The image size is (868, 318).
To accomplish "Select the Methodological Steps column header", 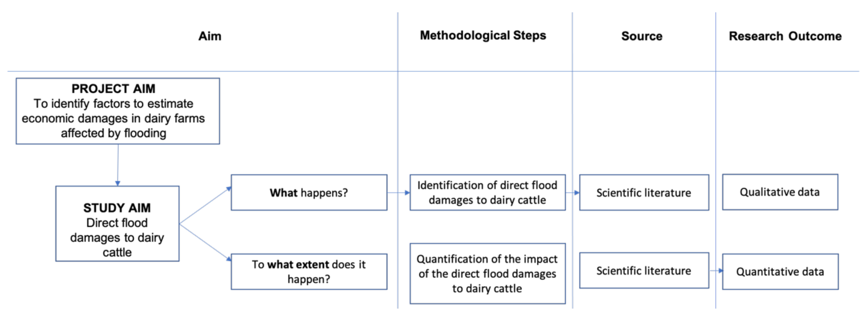I will tap(482, 35).
